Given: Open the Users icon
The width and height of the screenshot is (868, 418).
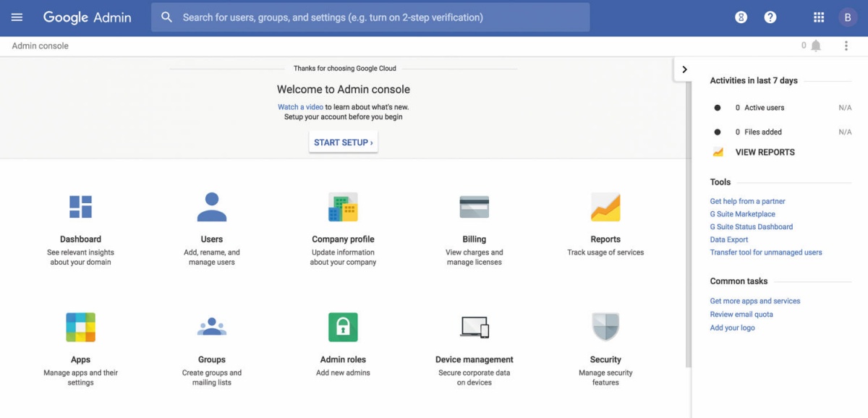Looking at the screenshot, I should (x=212, y=207).
